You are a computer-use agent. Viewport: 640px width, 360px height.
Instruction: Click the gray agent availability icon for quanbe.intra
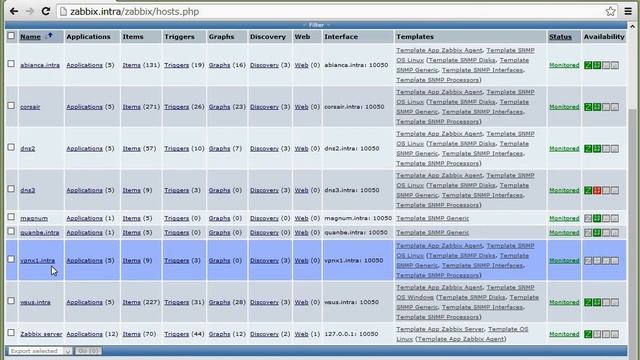pos(588,233)
